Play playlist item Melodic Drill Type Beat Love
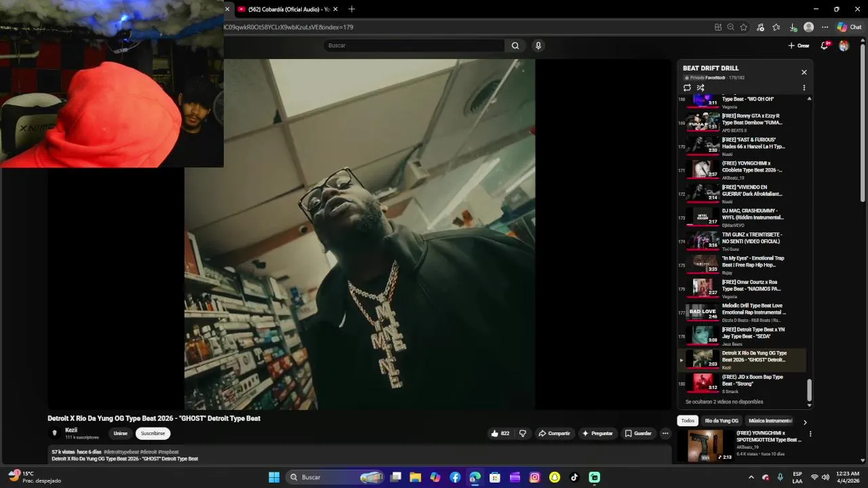 click(743, 312)
